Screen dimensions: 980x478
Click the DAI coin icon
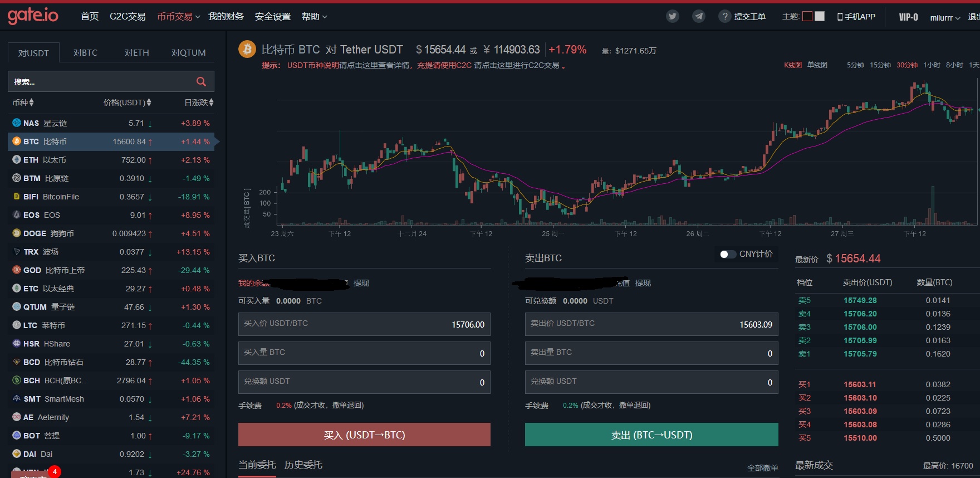point(17,454)
